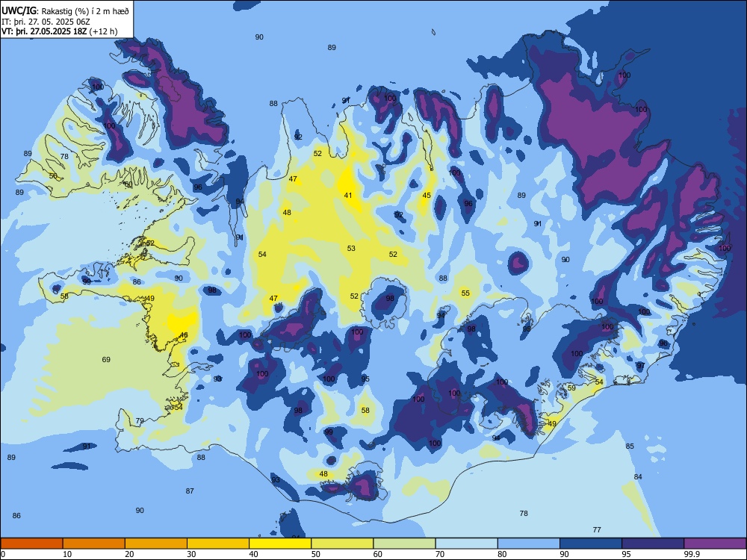Pick the 60–70% pale green legend swatch
This screenshot has width=747, height=560.
pos(404,544)
